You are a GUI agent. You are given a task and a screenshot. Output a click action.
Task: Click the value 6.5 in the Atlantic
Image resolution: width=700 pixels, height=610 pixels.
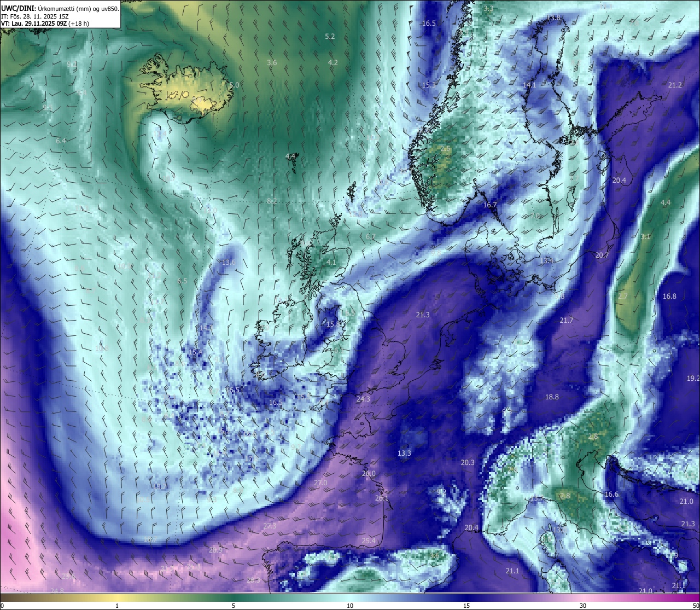182,281
